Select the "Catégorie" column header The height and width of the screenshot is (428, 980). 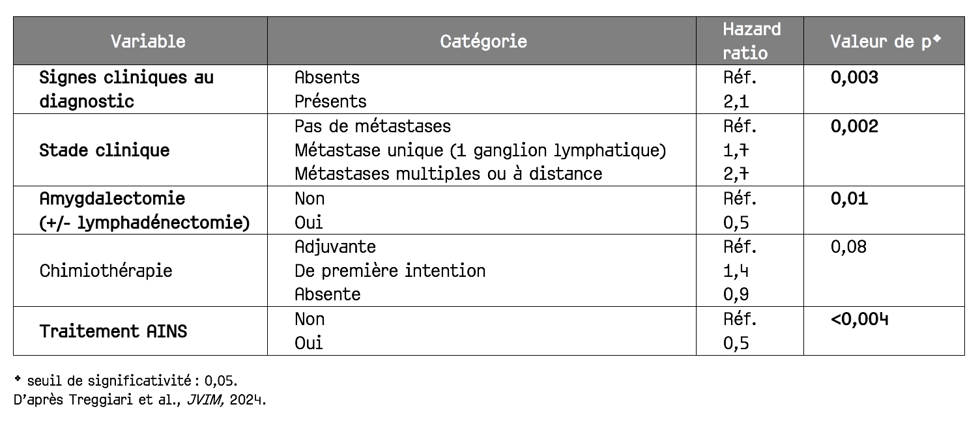tap(483, 42)
